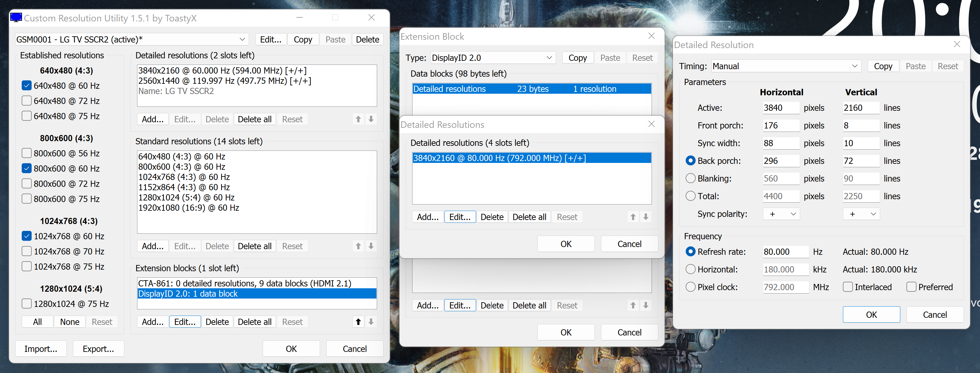Image resolution: width=980 pixels, height=373 pixels.
Task: Close the Detailed Resolution dialog
Action: coord(957,45)
